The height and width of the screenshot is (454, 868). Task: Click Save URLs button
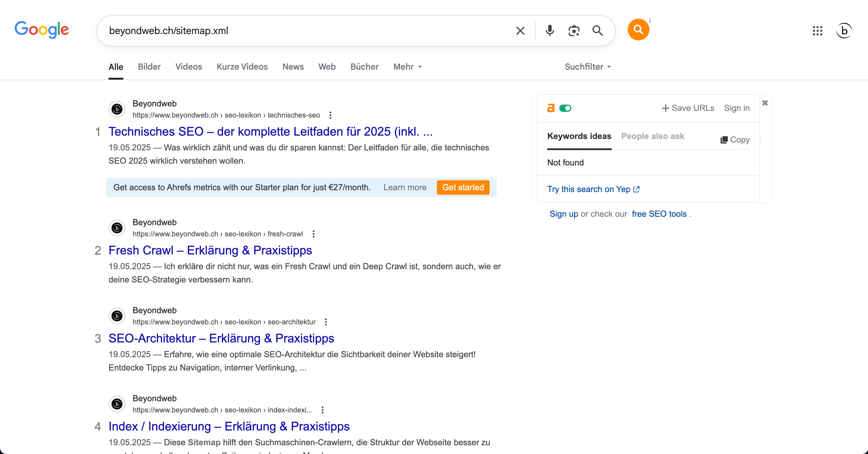[x=688, y=108]
